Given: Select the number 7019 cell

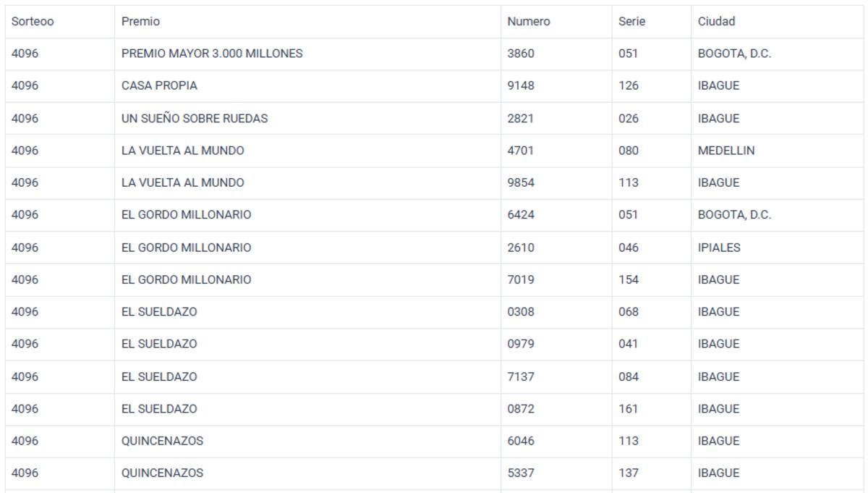Looking at the screenshot, I should tap(521, 279).
